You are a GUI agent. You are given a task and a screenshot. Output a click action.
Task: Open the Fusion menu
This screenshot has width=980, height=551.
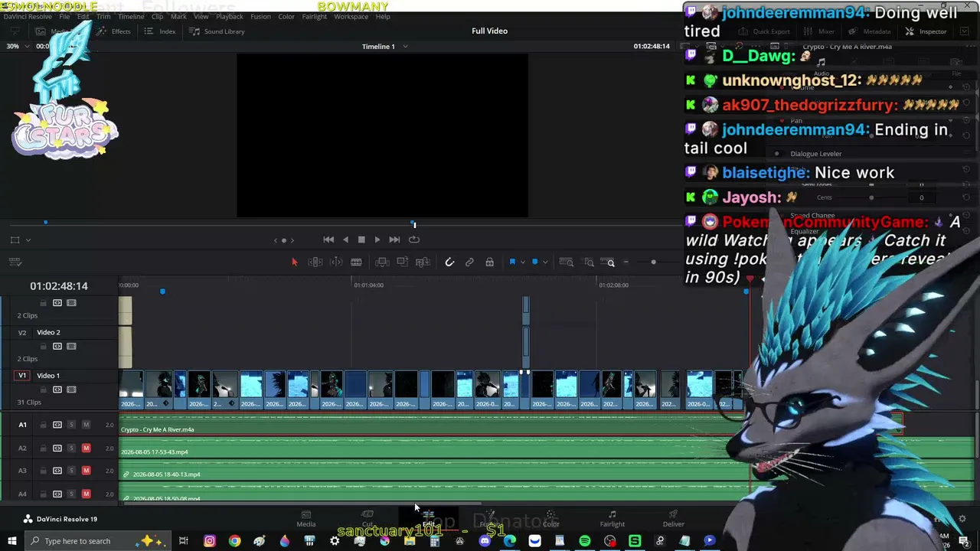(x=260, y=16)
